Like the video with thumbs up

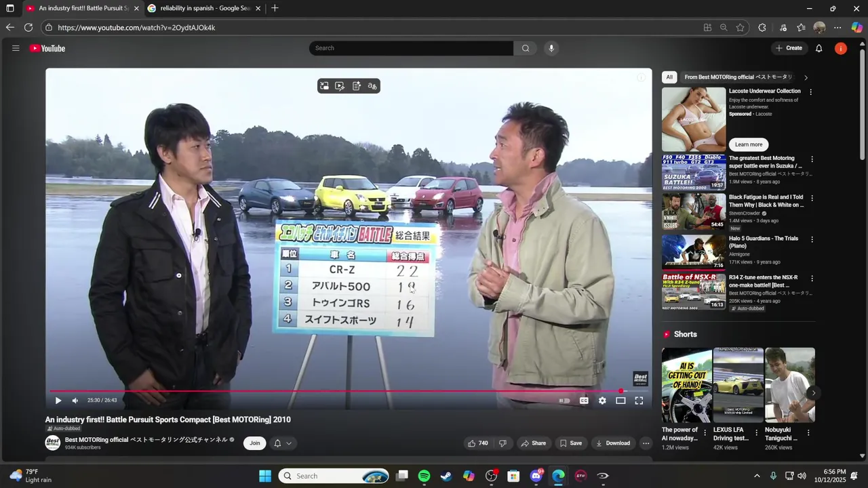[478, 443]
